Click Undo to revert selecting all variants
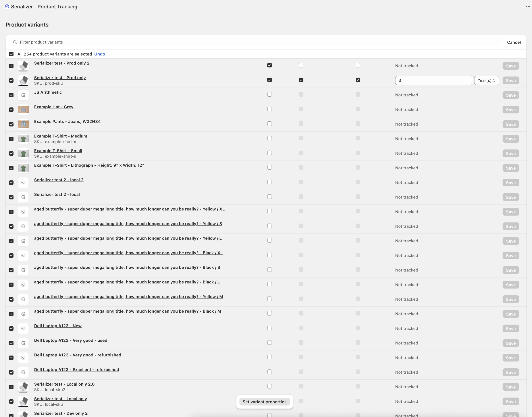The image size is (532, 417). [x=99, y=54]
